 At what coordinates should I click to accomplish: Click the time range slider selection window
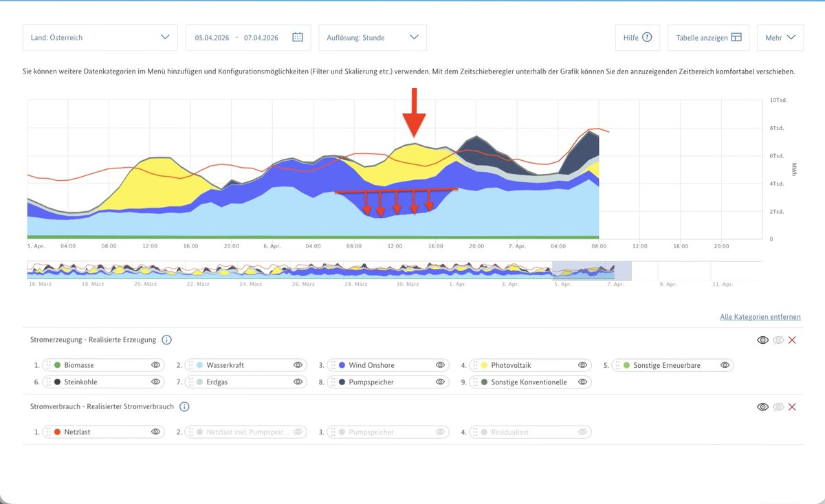(592, 270)
